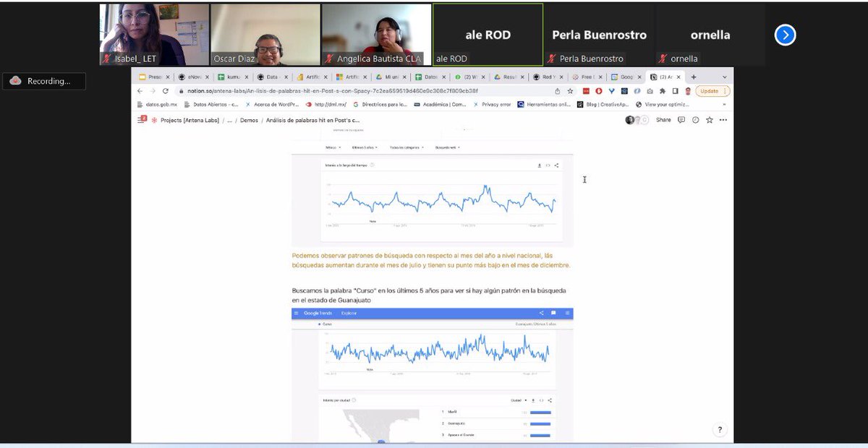Open Notion page updates clock icon
This screenshot has height=448, width=868.
(x=695, y=120)
